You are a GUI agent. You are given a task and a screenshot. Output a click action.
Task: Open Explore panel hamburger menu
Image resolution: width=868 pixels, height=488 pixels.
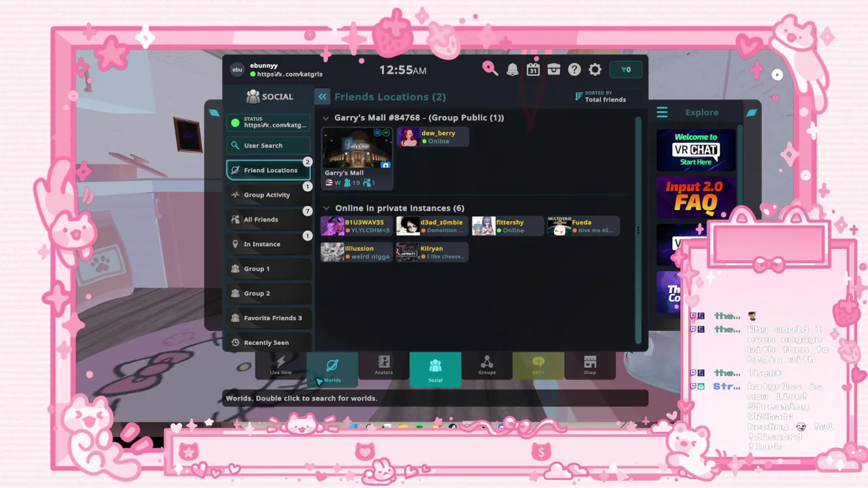point(663,113)
